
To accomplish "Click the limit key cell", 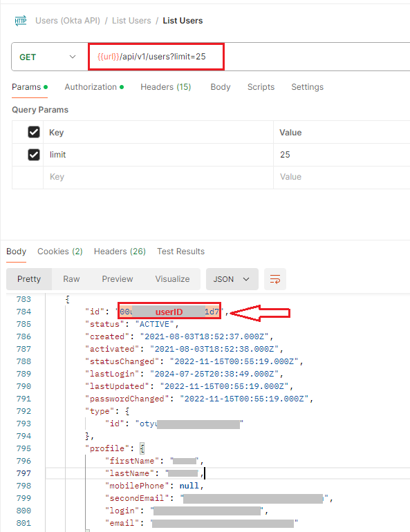I will point(158,155).
